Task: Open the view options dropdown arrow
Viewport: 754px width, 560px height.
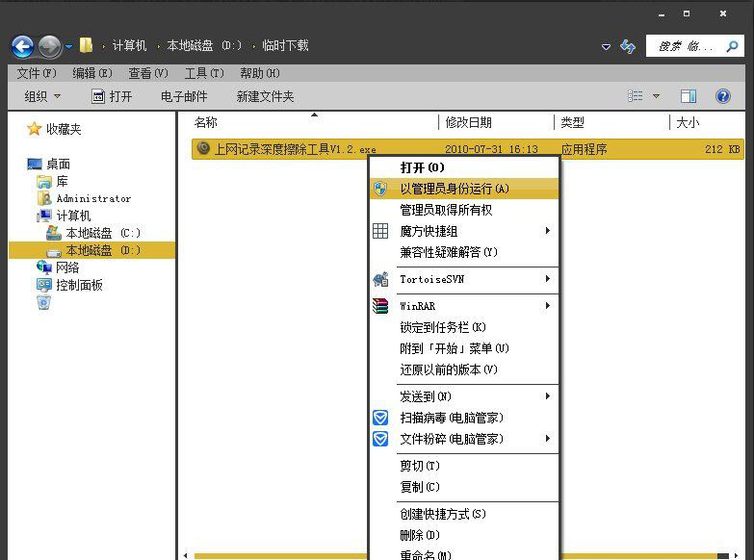Action: tap(656, 96)
